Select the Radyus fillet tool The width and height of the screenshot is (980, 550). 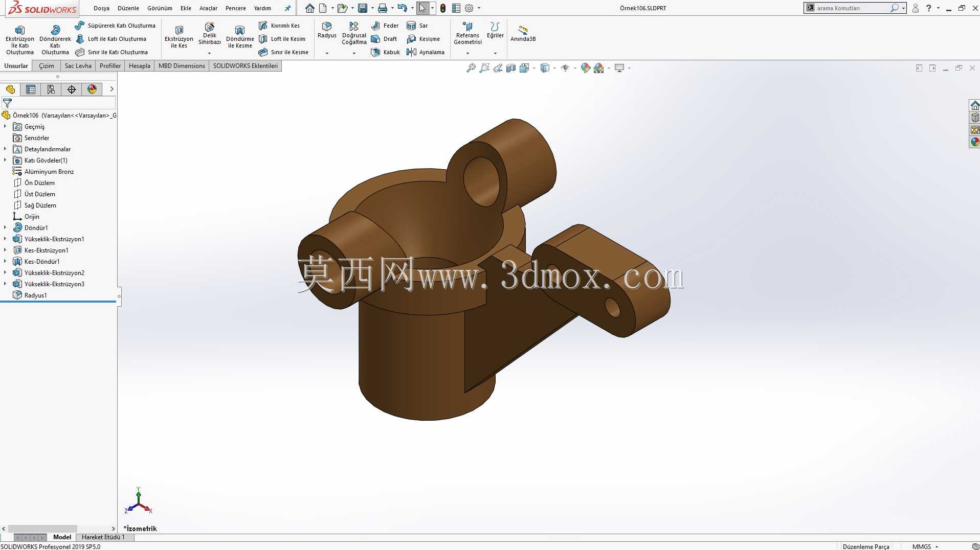(x=327, y=30)
